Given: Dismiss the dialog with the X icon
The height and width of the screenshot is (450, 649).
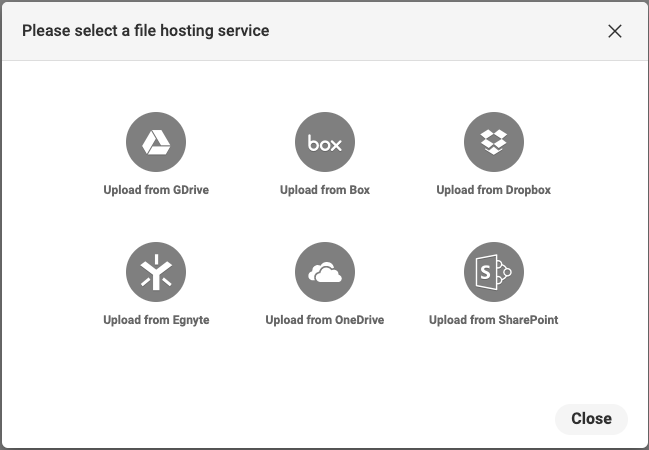Looking at the screenshot, I should (615, 31).
